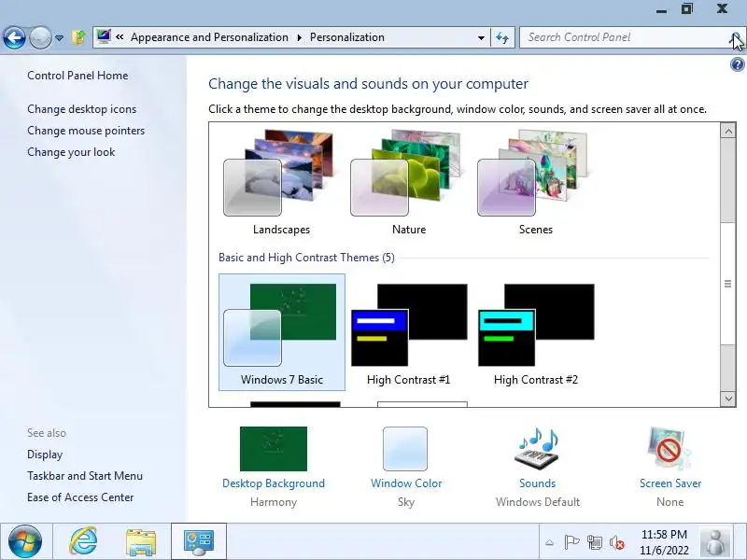Click the Sounds keyboard and notes icon
747x560 pixels.
click(x=538, y=449)
